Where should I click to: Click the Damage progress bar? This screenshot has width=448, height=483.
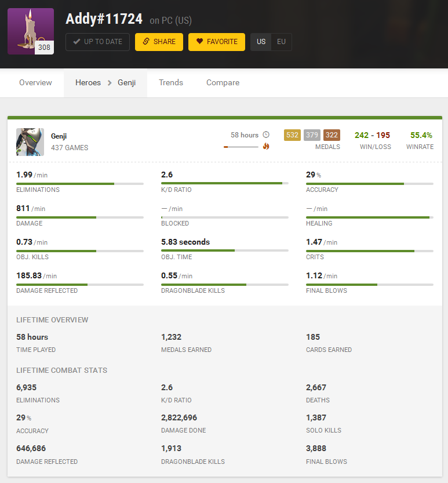pyautogui.click(x=80, y=217)
